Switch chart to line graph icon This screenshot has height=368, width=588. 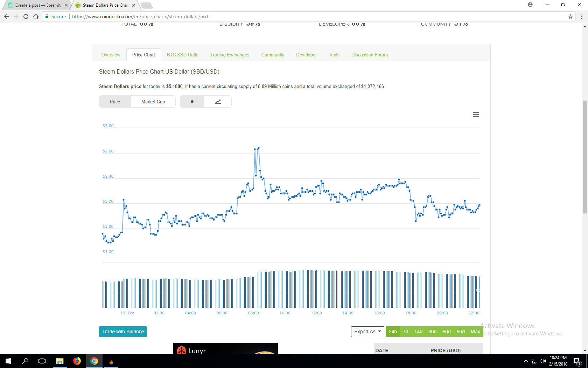[218, 102]
